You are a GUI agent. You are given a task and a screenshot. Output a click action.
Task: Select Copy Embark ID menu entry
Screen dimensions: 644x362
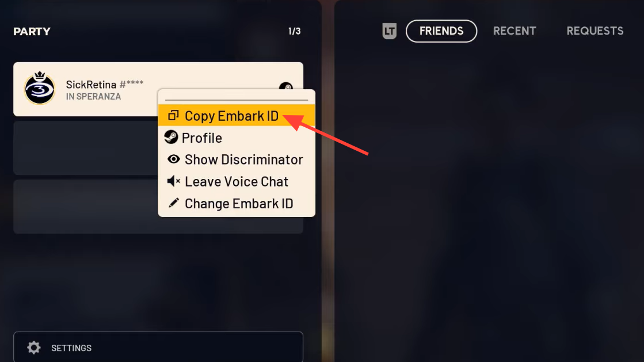point(237,116)
